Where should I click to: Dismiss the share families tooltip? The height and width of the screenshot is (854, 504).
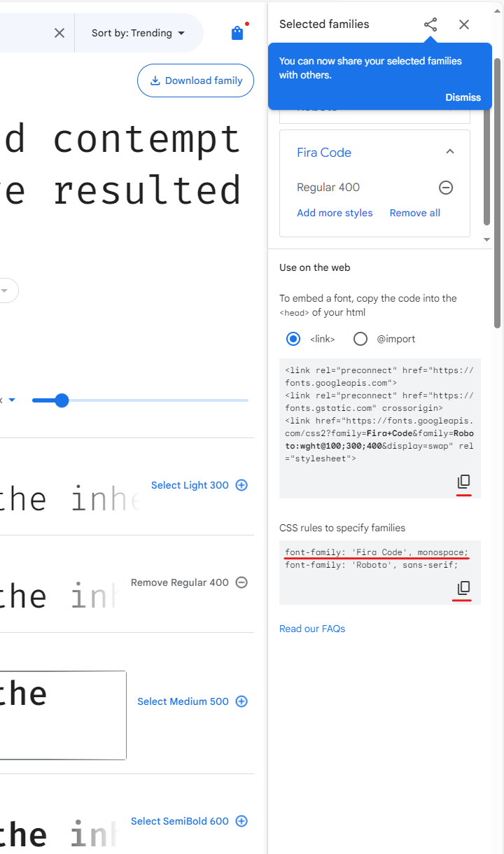463,97
